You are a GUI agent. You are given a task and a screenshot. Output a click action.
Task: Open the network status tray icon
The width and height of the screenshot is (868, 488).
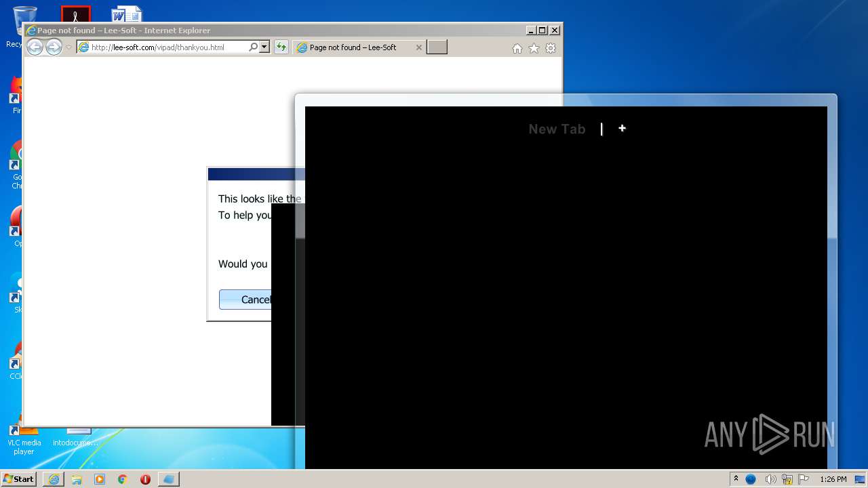(787, 479)
